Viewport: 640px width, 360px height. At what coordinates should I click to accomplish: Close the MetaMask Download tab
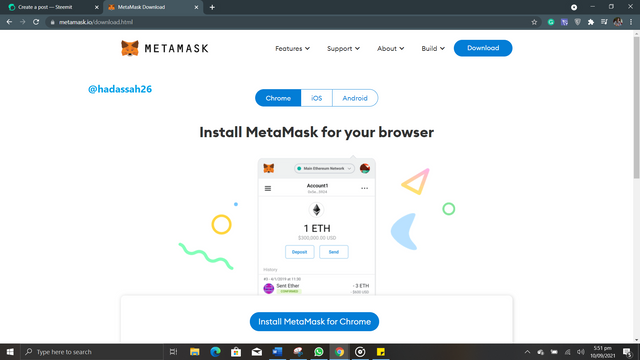[x=196, y=7]
